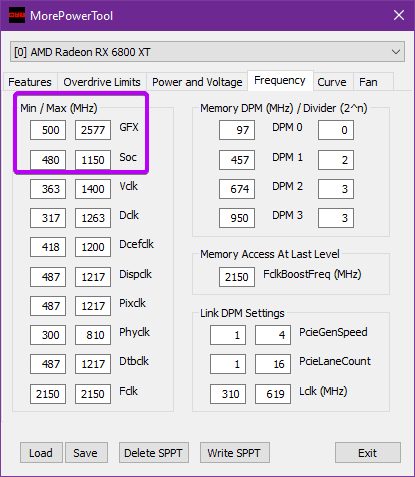The height and width of the screenshot is (477, 415).
Task: Focus the Dtbclk maximum field
Action: click(x=93, y=364)
